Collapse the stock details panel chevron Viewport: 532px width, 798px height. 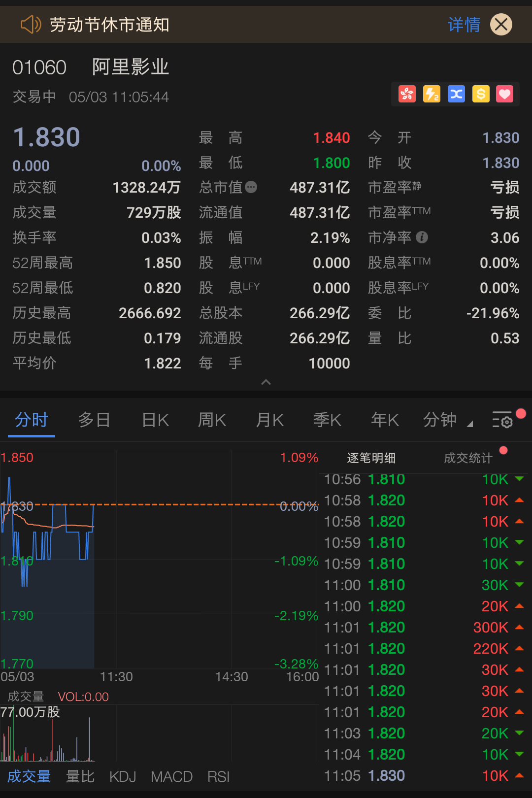point(266,382)
